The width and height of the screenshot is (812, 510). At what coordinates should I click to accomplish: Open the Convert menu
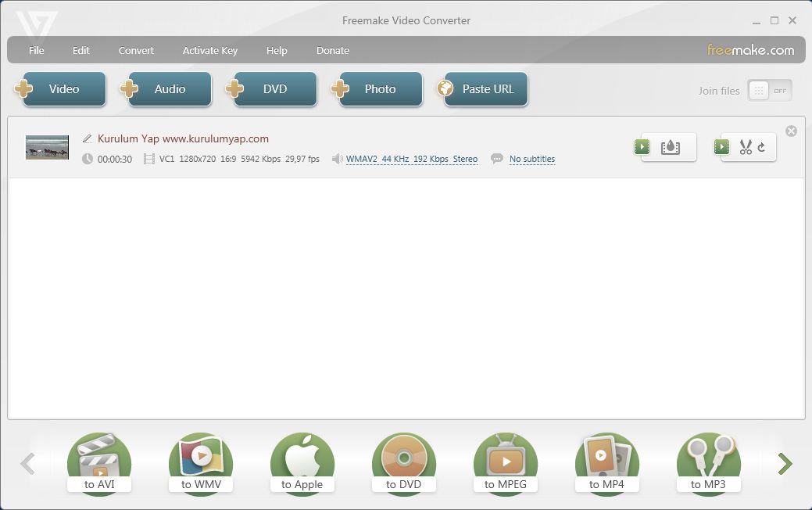(x=136, y=50)
